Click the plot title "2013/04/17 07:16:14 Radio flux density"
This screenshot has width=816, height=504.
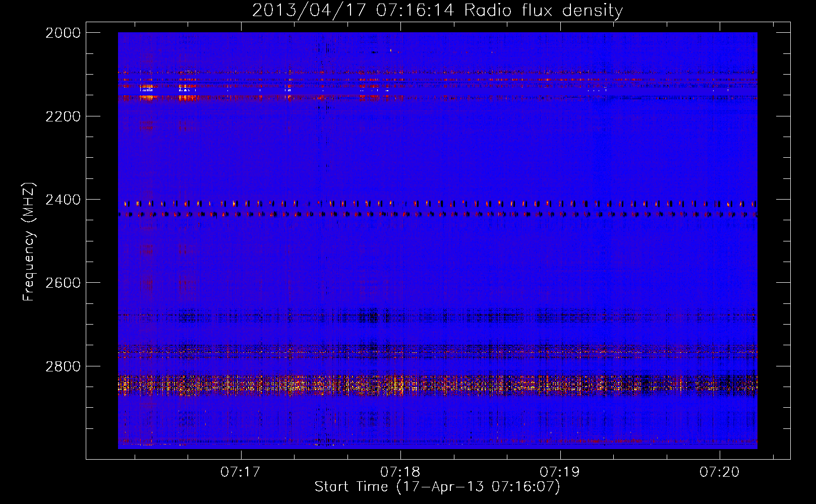click(x=437, y=10)
